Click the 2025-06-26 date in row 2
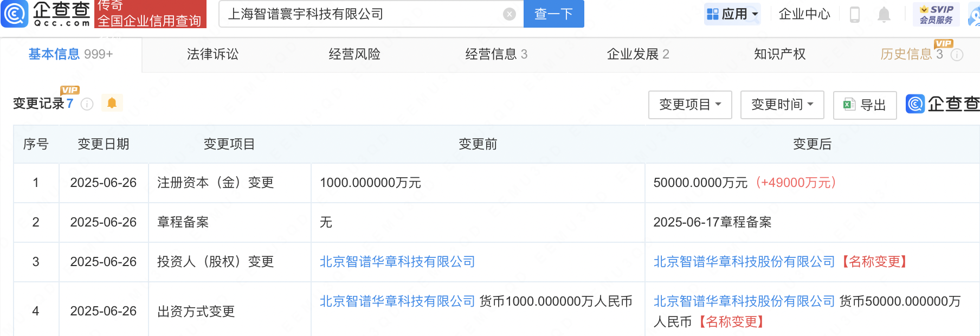Viewport: 980px width, 336px height. (x=104, y=222)
